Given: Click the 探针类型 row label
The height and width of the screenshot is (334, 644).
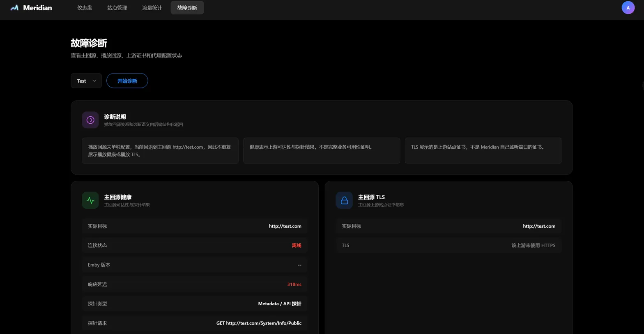Looking at the screenshot, I should (x=97, y=304).
